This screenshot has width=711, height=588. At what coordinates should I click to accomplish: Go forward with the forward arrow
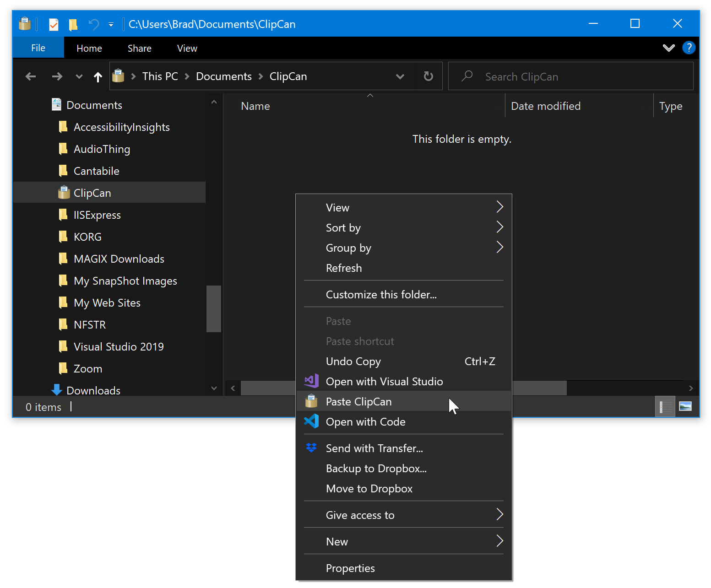(57, 76)
